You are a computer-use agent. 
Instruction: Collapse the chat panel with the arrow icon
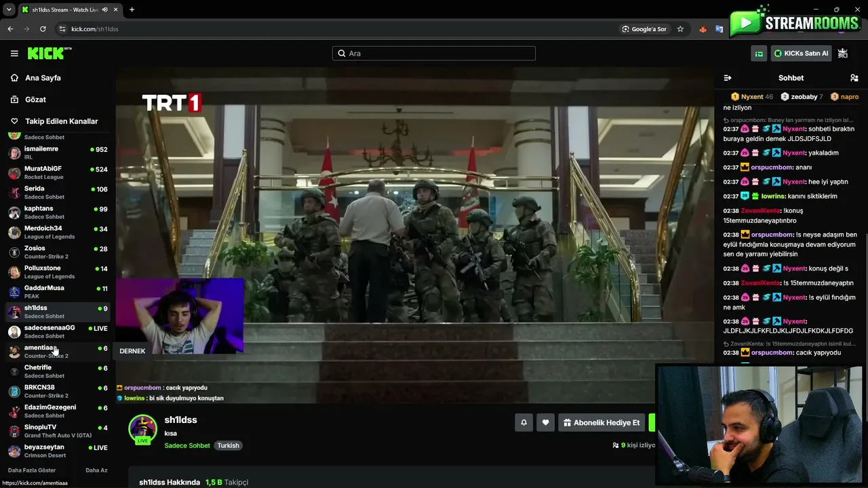pos(728,78)
